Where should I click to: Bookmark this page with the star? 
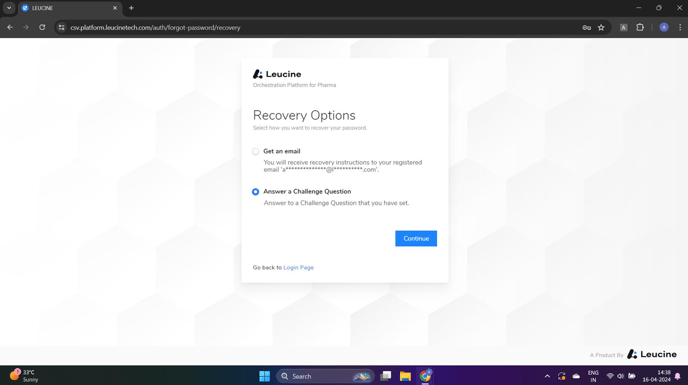click(601, 27)
